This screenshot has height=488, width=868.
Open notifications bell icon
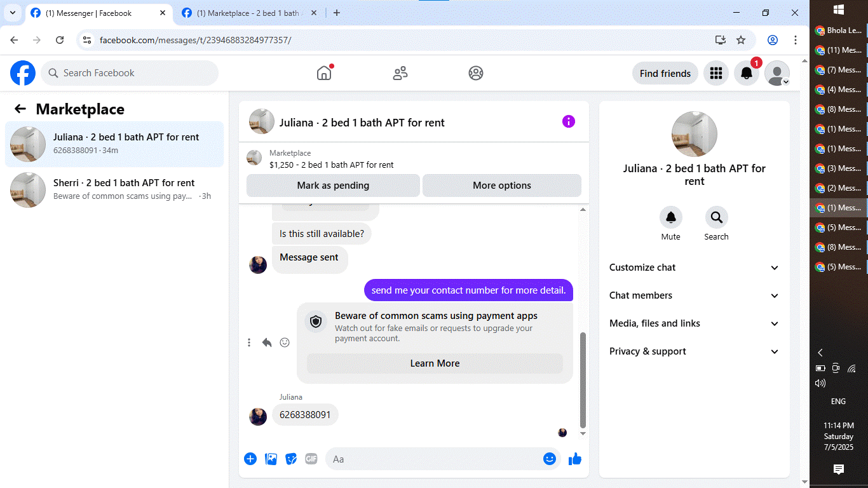tap(747, 73)
